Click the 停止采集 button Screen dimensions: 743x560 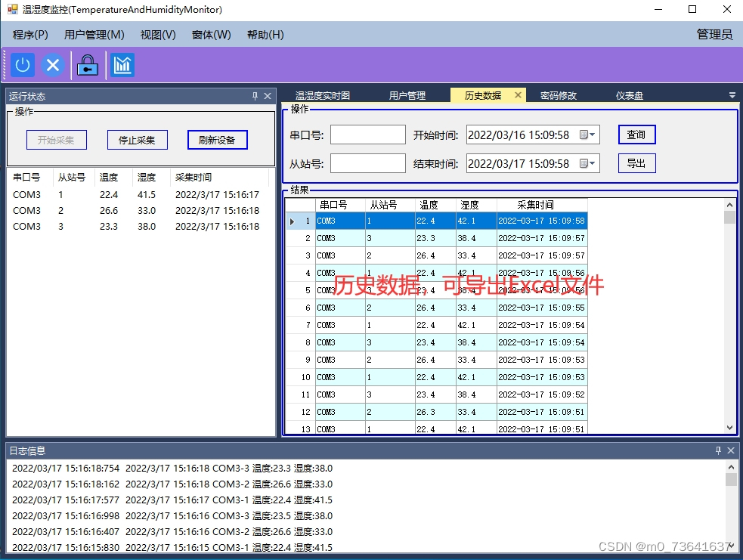click(x=138, y=140)
